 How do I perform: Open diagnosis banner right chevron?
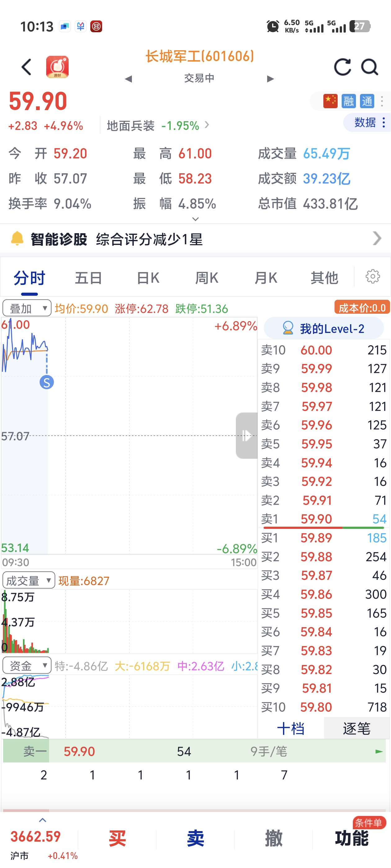click(377, 238)
